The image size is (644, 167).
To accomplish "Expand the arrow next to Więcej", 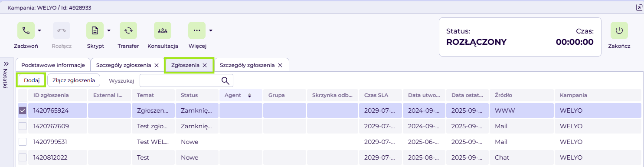I will (x=211, y=30).
